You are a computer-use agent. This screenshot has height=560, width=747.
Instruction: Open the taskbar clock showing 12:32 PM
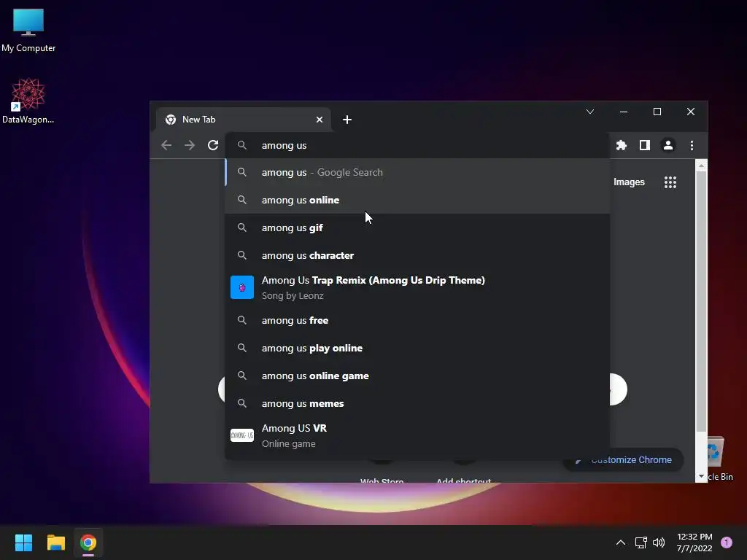[694, 542]
